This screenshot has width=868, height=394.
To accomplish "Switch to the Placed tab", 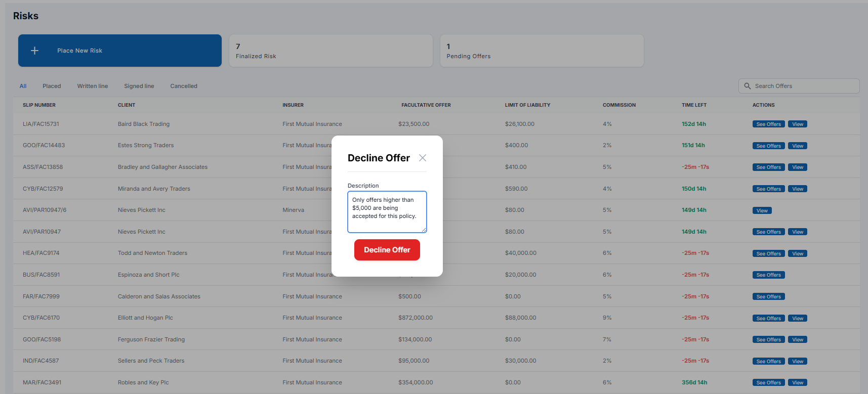I will pyautogui.click(x=52, y=86).
